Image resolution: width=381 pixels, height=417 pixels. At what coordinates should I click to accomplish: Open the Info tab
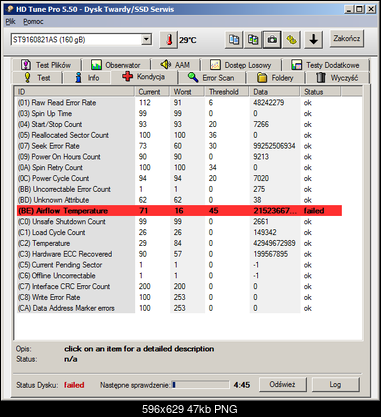tap(87, 78)
